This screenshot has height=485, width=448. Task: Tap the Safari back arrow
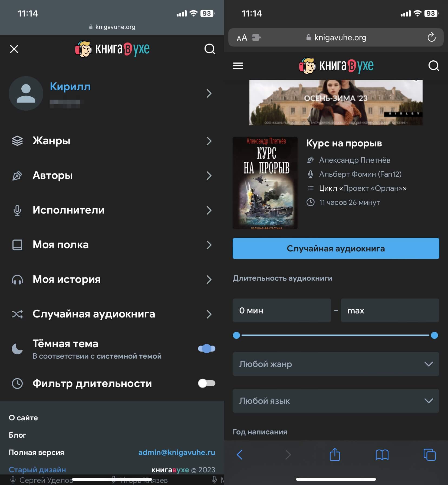[x=240, y=454]
